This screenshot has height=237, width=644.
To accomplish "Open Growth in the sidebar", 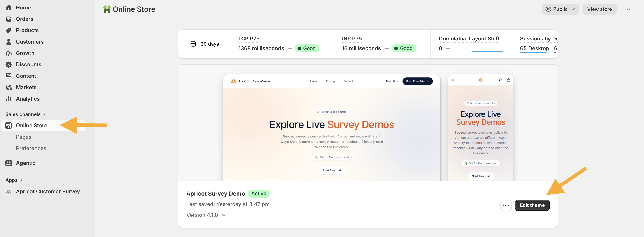I will pos(25,53).
